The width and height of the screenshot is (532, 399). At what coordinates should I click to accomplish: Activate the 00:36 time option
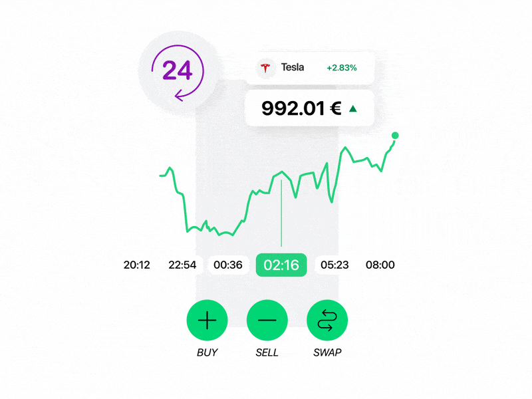pyautogui.click(x=229, y=265)
